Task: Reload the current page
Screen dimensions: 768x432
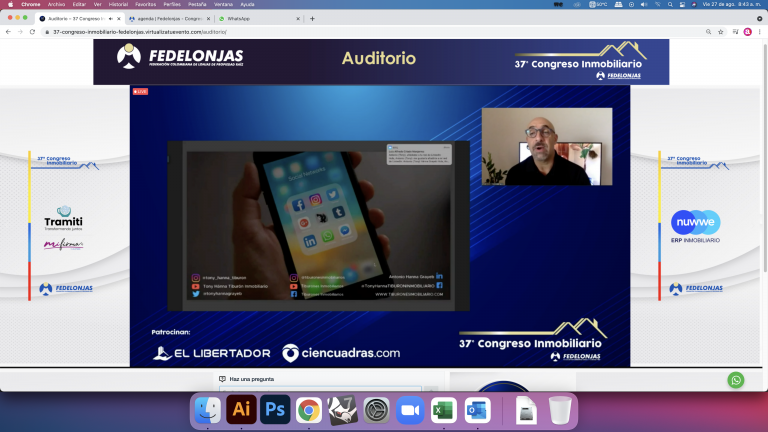Action: [32, 32]
